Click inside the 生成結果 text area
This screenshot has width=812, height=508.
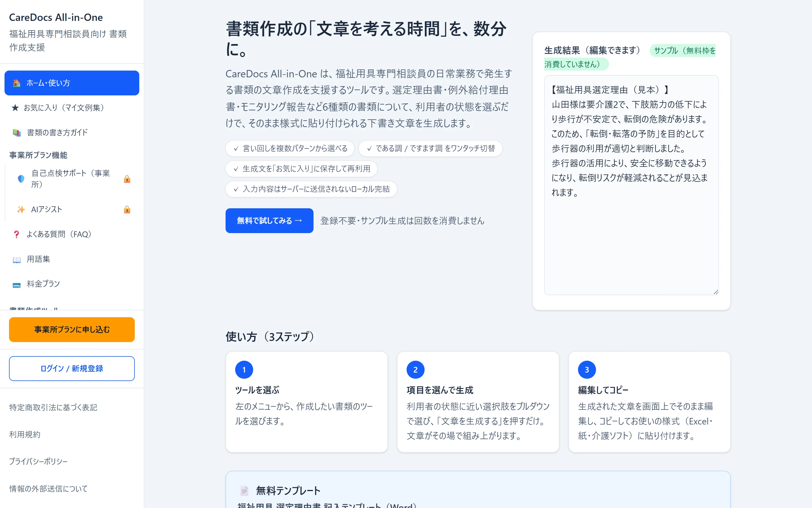631,185
